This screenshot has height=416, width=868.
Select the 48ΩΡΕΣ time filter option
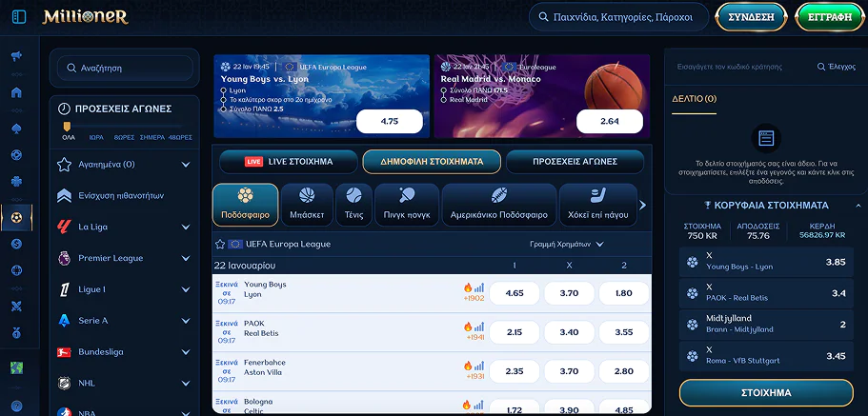point(180,137)
